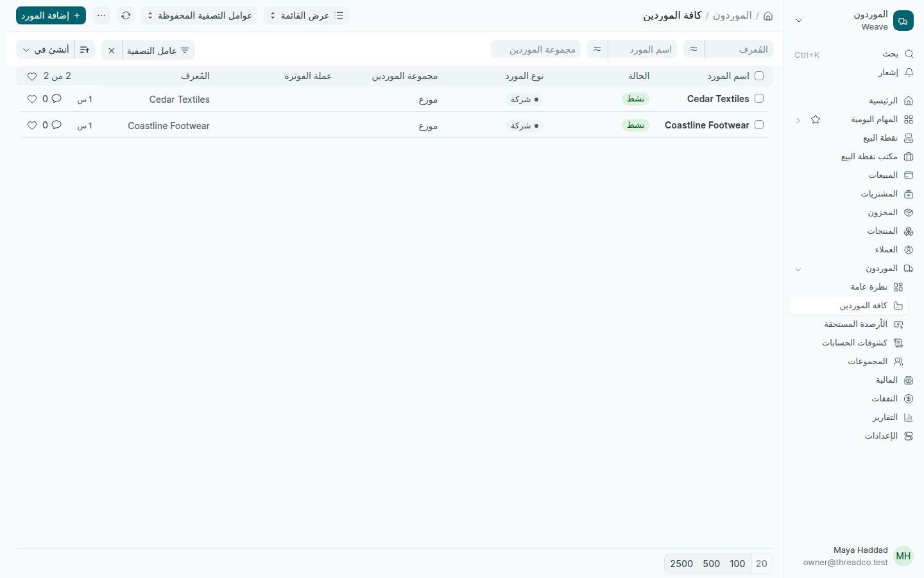The width and height of the screenshot is (924, 578).
Task: Open the three-dots more options menu
Action: coord(101,15)
